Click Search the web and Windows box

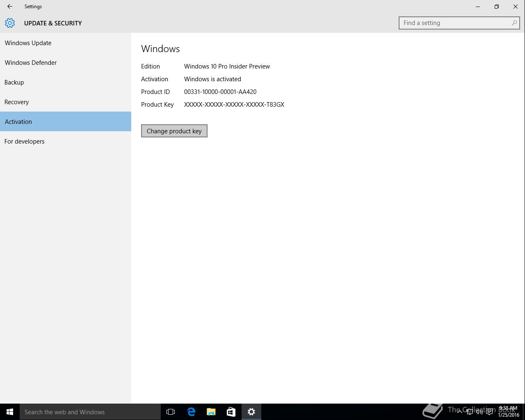point(90,412)
